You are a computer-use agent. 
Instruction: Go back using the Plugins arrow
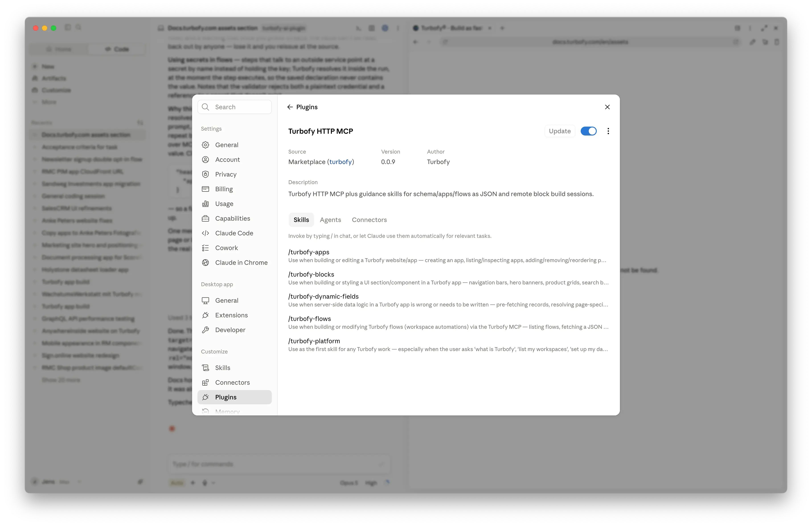click(290, 107)
